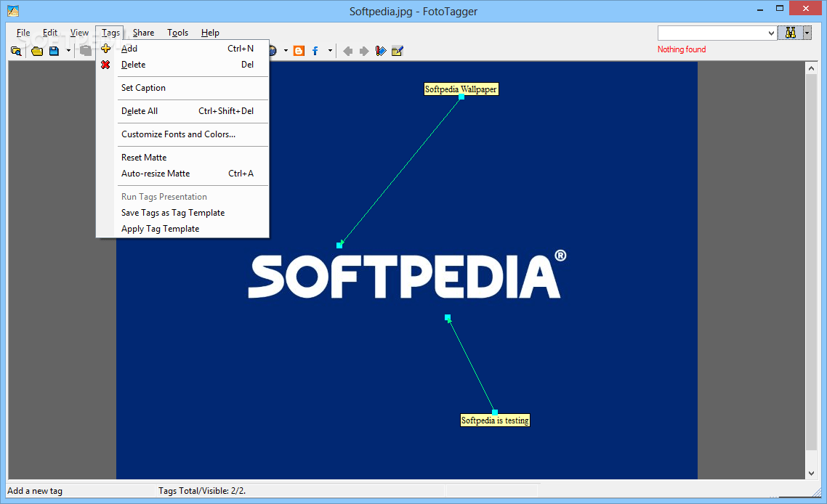
Task: Click the open folder toolbar icon
Action: tap(37, 51)
